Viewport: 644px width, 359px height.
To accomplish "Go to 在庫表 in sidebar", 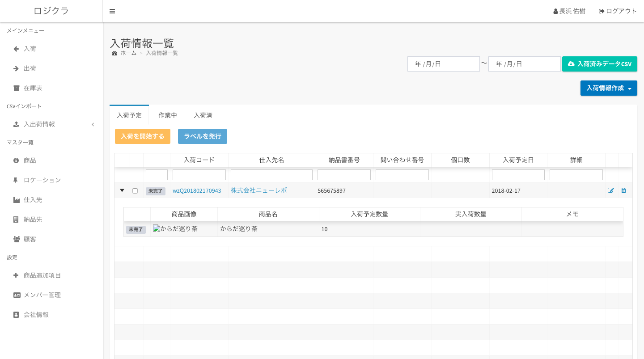I will tap(33, 88).
